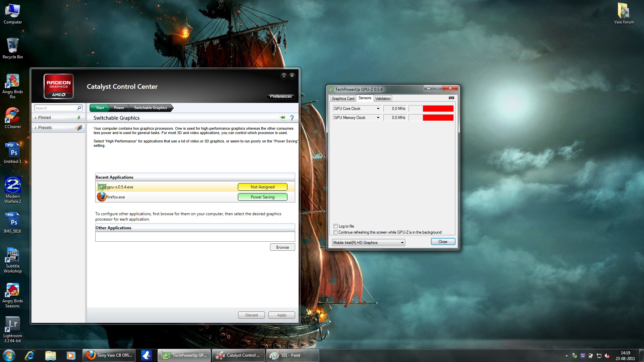Click the Show desktop strip at taskbar end
The image size is (644, 362).
tap(641, 355)
